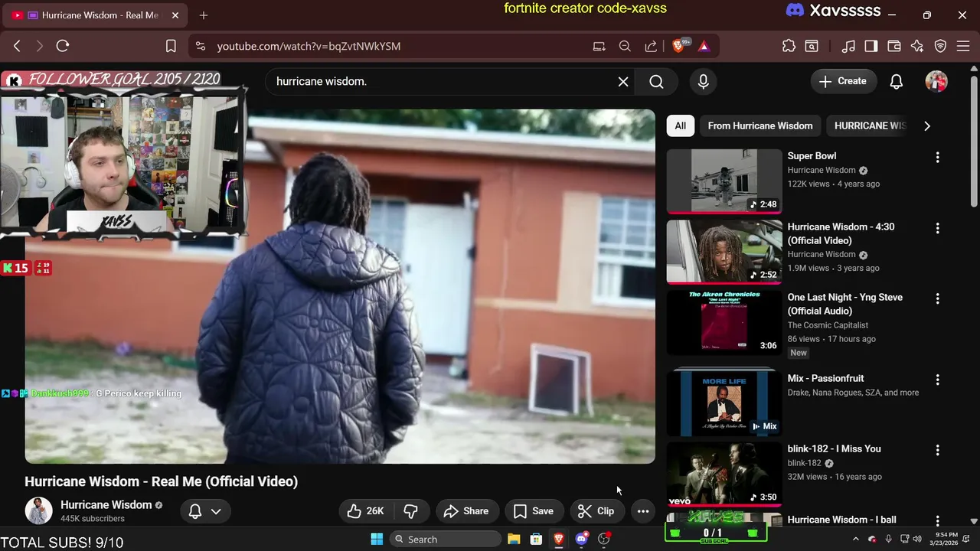Open options for Hurricane Wisdom 4:30 video
The width and height of the screenshot is (980, 551).
click(937, 228)
